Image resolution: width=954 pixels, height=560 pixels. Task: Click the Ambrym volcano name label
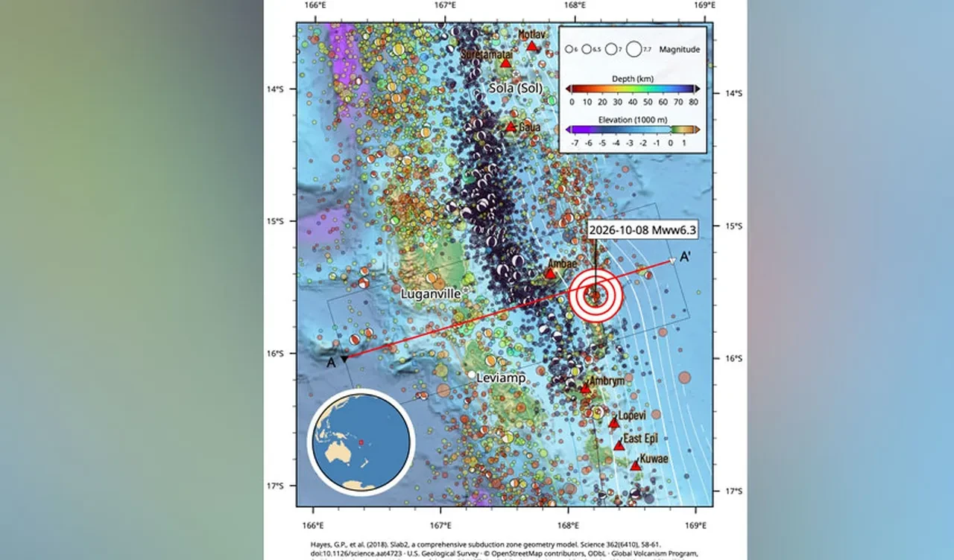pos(607,381)
